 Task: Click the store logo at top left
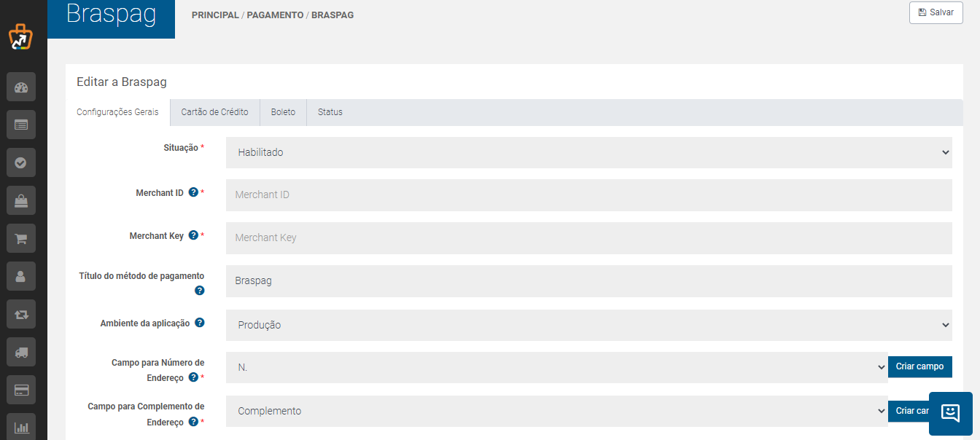click(21, 37)
